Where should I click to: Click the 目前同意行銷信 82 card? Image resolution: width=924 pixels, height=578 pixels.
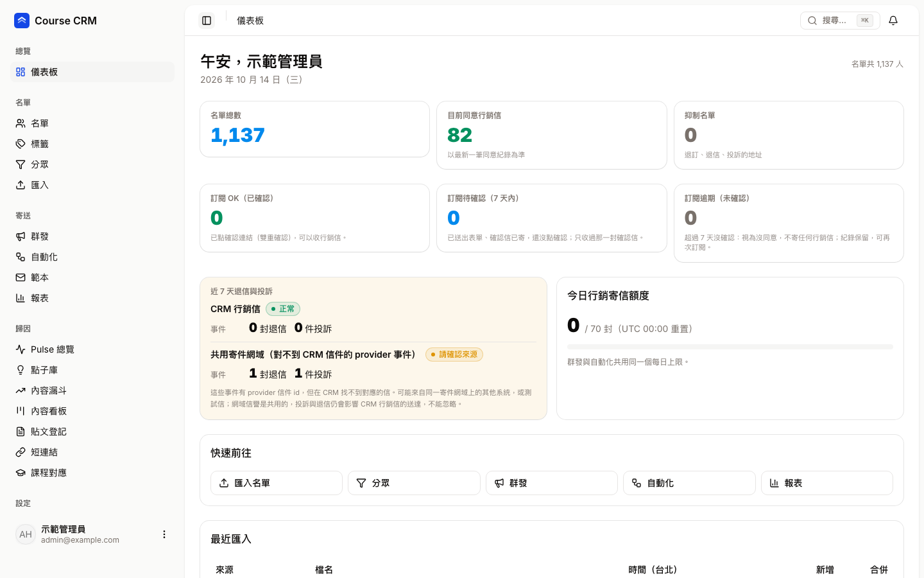(552, 135)
